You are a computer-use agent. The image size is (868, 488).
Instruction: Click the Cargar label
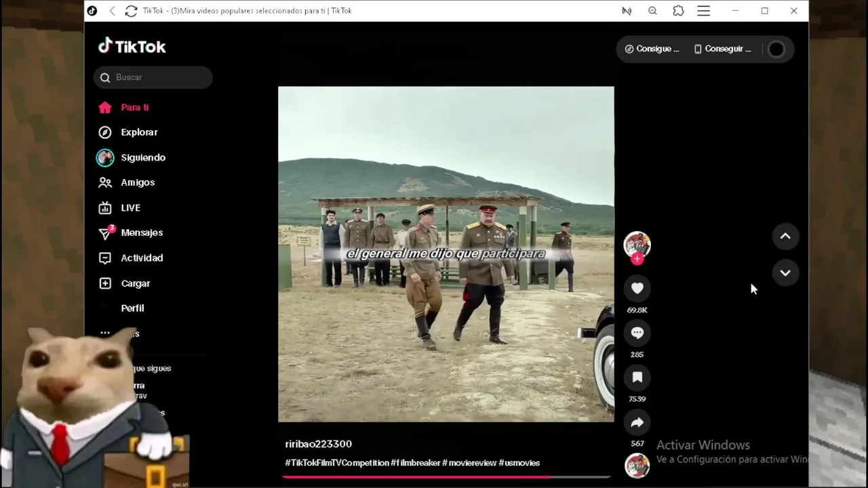click(x=136, y=283)
